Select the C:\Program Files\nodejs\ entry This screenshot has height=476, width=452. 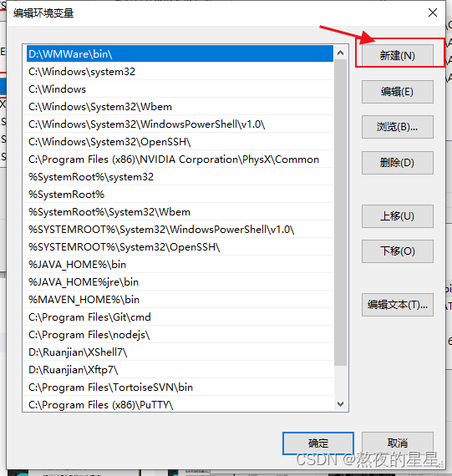click(x=179, y=335)
